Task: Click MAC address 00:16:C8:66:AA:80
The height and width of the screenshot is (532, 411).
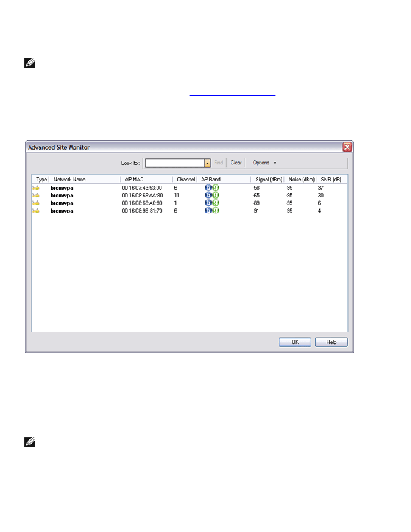Action: click(142, 195)
